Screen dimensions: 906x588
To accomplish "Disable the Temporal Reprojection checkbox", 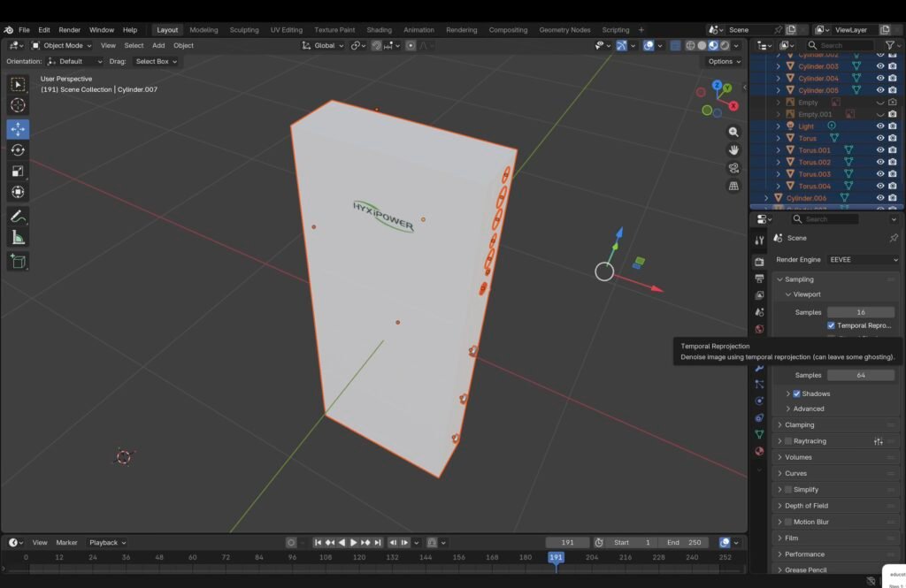I will (831, 325).
